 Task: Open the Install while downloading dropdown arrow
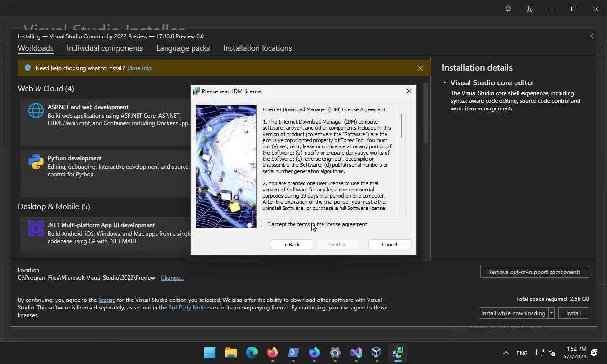tap(552, 313)
